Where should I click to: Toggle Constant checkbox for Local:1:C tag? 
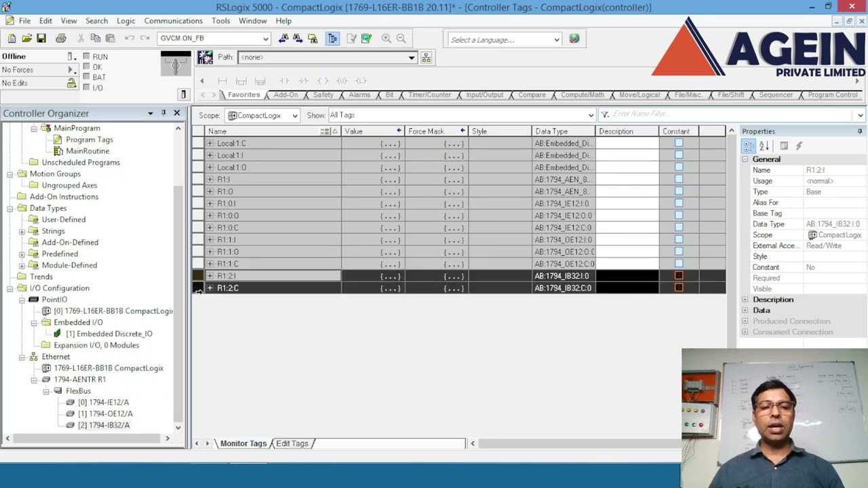679,144
